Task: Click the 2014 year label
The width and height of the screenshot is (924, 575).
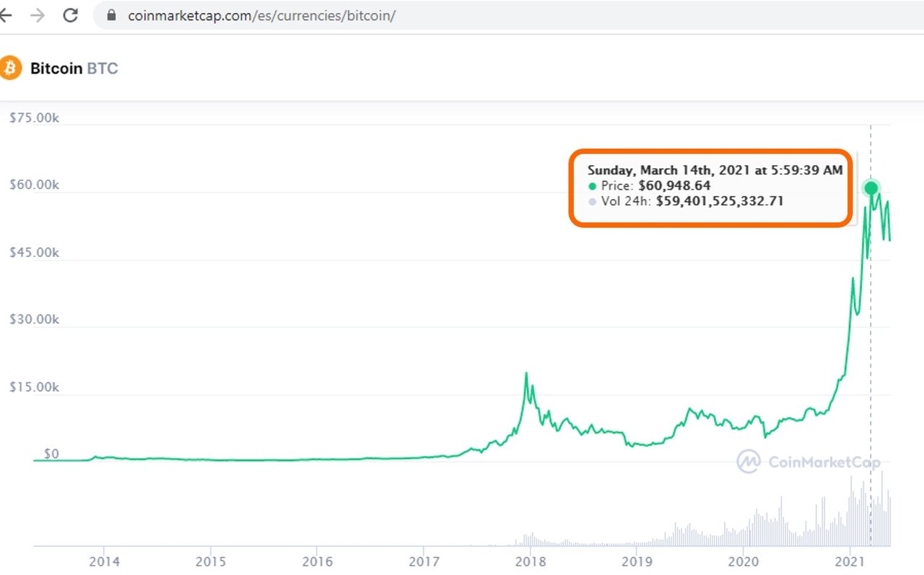Action: [104, 560]
